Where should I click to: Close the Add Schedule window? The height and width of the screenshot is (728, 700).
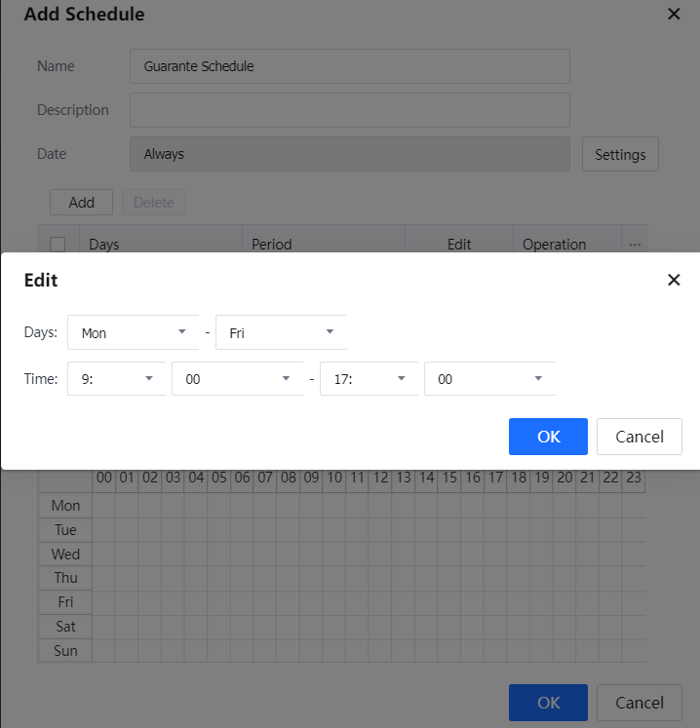pos(674,14)
